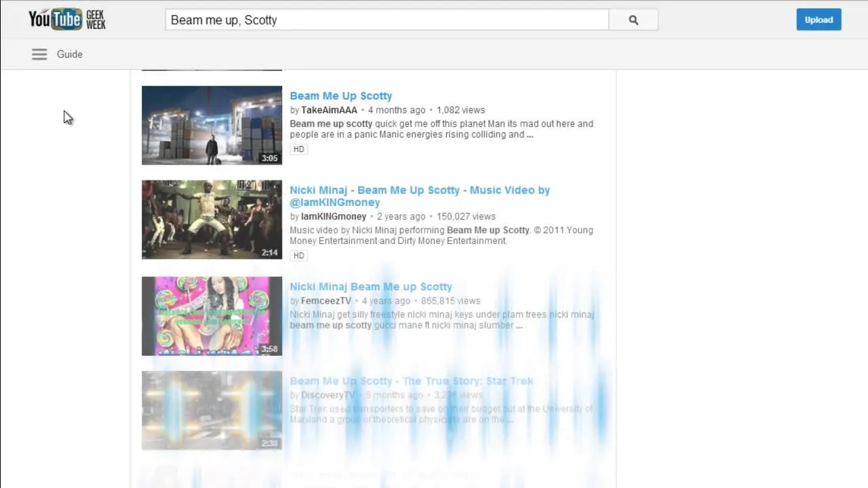Click the YouTube Geek Week logo

[x=66, y=20]
